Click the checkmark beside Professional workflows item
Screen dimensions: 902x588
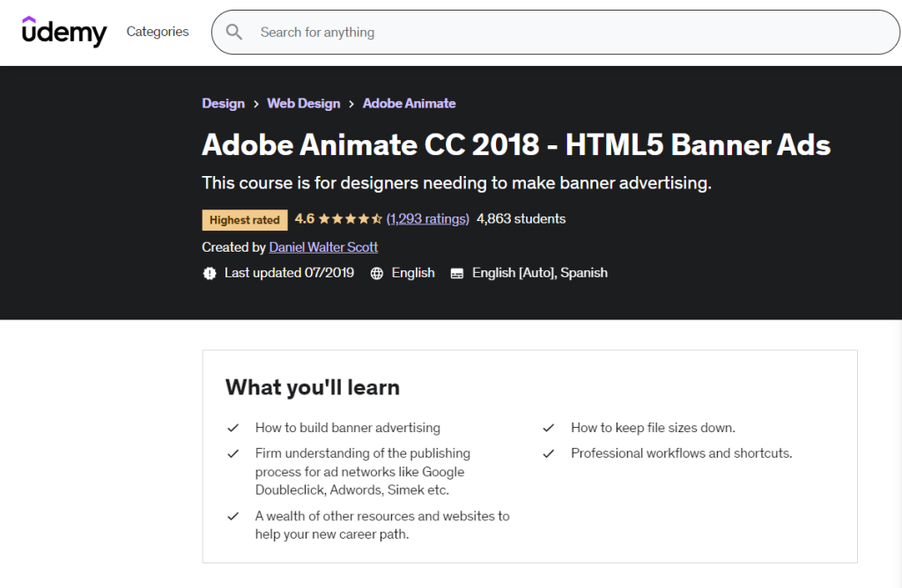548,453
